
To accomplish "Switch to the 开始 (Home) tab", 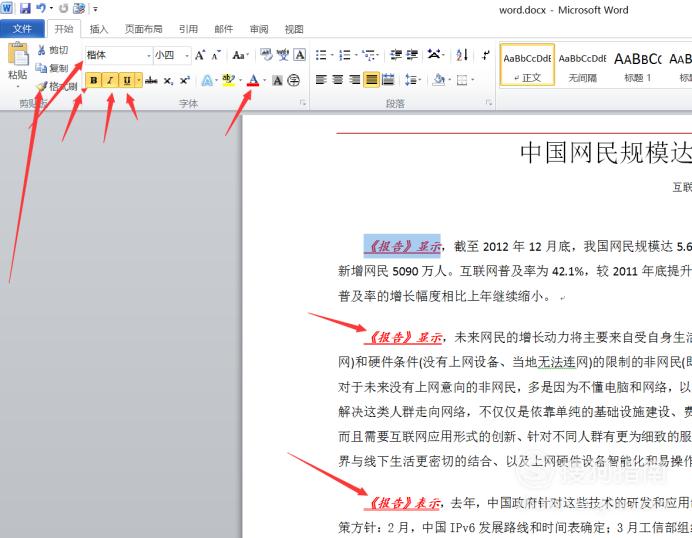I will click(x=64, y=29).
